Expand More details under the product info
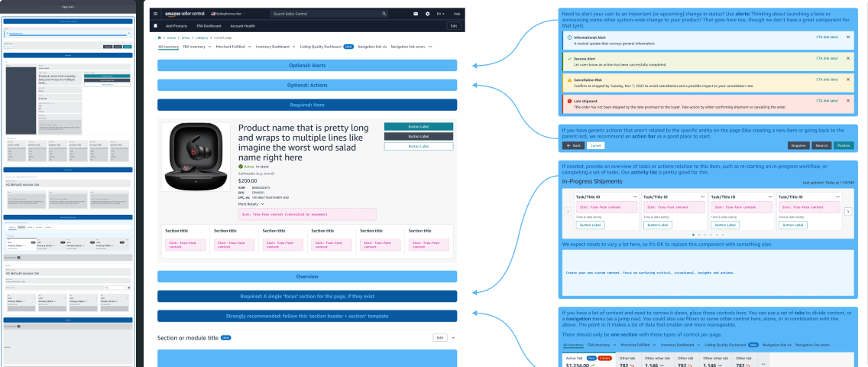Viewport: 868px width, 367px height. point(251,204)
